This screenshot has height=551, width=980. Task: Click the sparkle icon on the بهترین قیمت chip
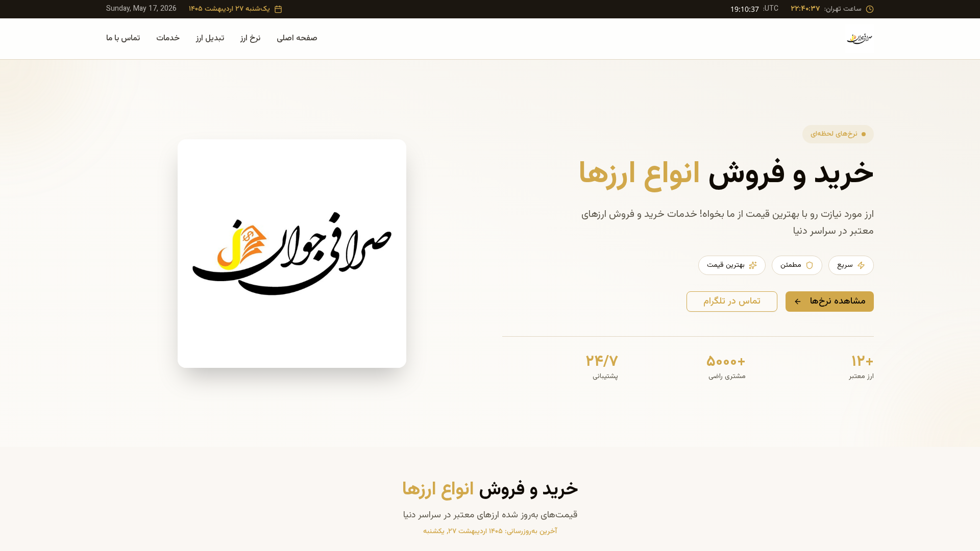click(753, 265)
